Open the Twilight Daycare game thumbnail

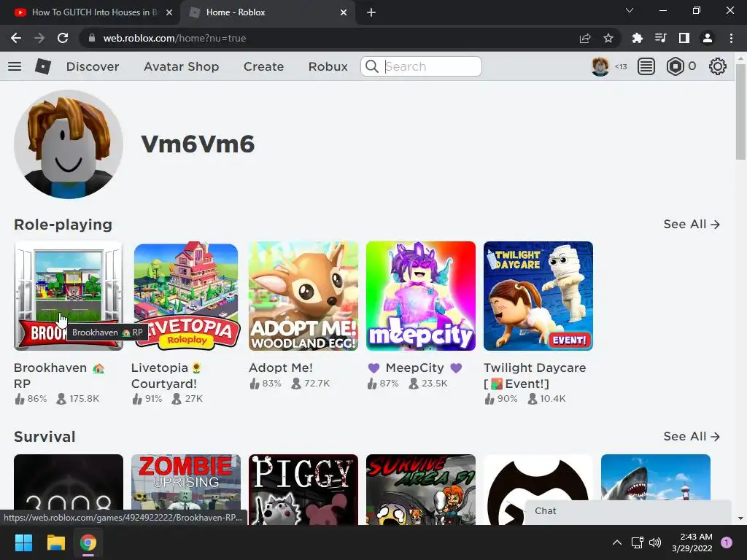tap(538, 296)
